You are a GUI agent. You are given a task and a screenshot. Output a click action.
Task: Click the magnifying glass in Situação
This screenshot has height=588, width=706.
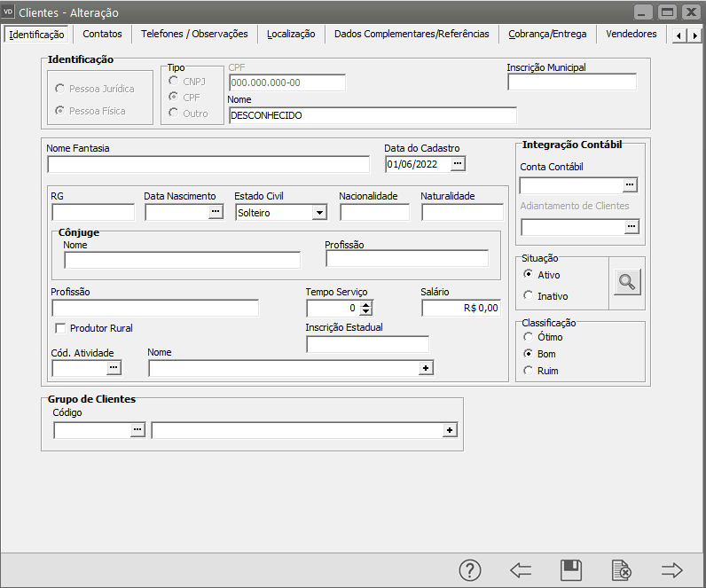coord(628,283)
